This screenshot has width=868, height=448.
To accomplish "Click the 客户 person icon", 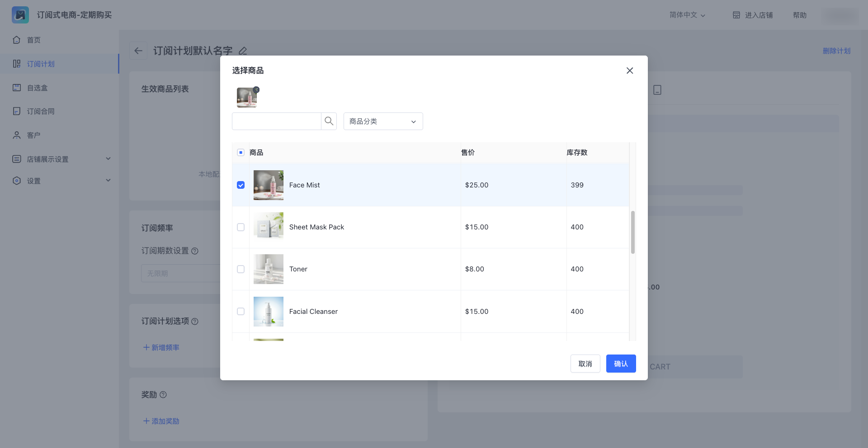I will 17,135.
